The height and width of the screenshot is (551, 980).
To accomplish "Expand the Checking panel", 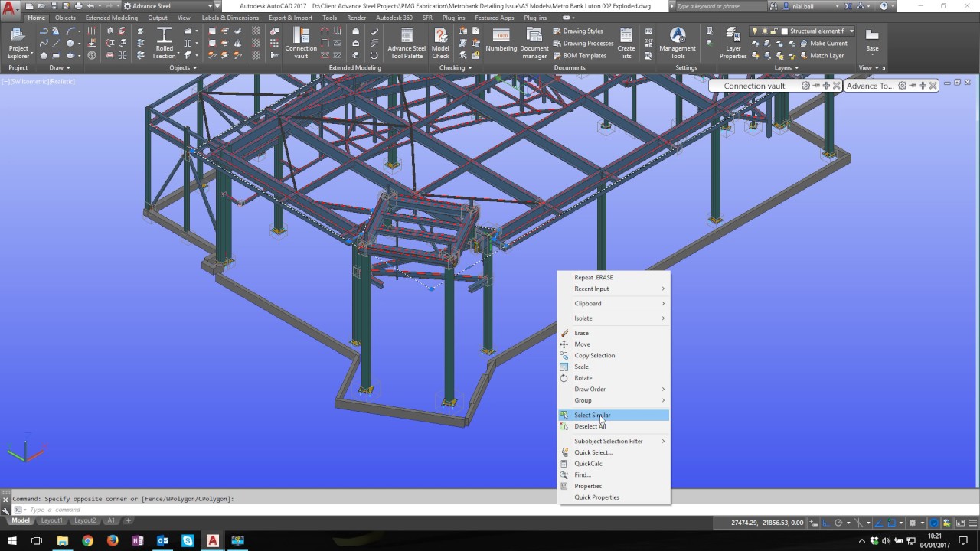I will pos(455,67).
